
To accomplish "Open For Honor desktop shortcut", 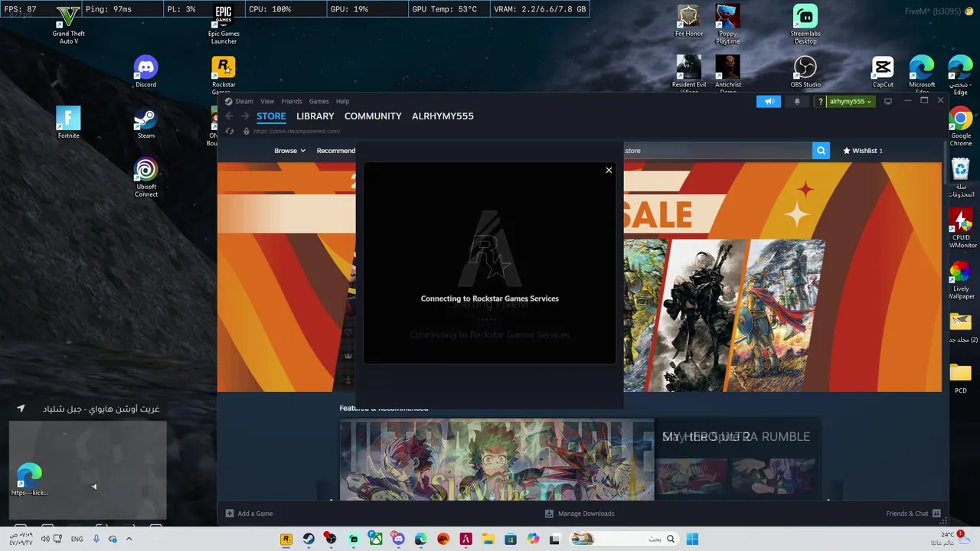I will (x=689, y=21).
